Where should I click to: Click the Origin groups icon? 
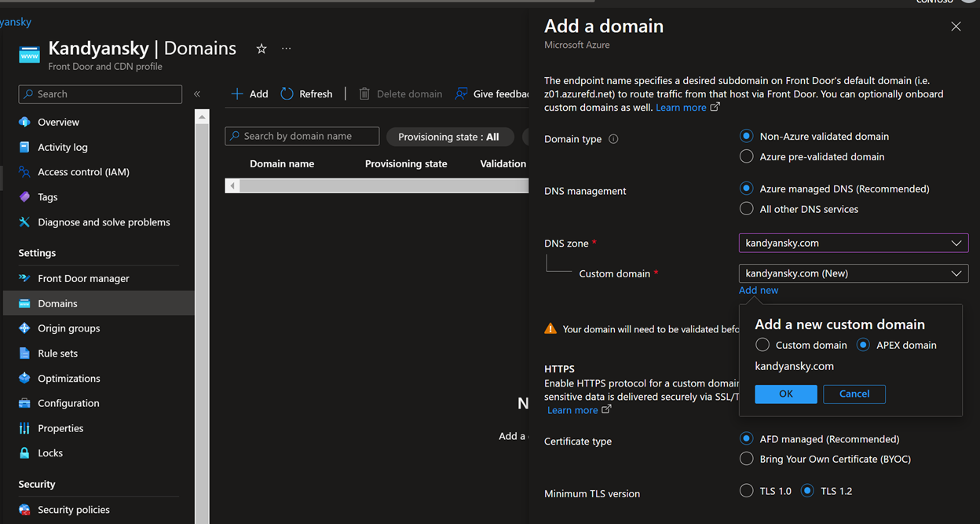point(24,328)
